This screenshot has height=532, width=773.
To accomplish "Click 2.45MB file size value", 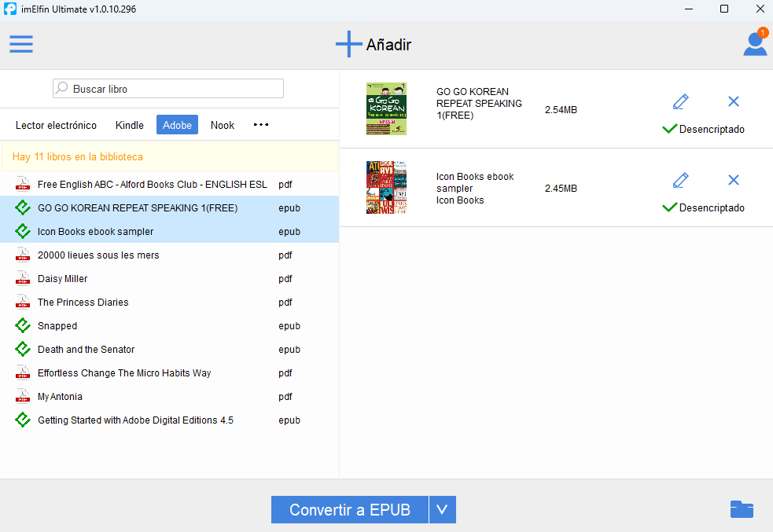I will tap(561, 189).
